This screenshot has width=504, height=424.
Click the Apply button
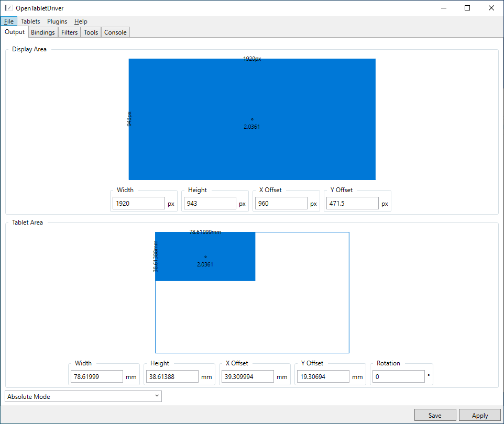[480, 415]
